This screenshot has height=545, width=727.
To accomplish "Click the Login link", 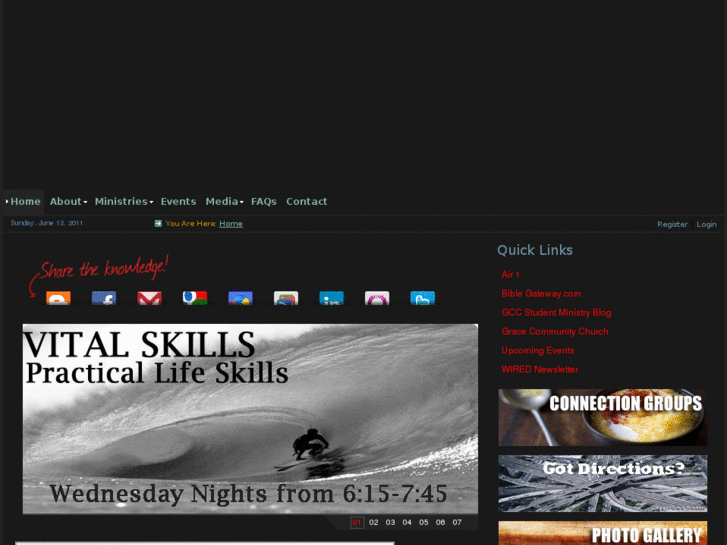I will pyautogui.click(x=707, y=224).
